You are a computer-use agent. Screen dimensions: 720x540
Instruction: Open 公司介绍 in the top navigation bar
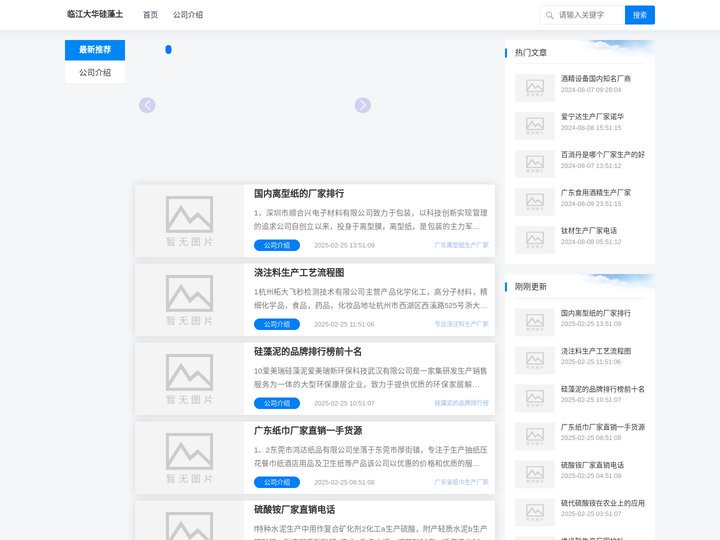point(188,15)
